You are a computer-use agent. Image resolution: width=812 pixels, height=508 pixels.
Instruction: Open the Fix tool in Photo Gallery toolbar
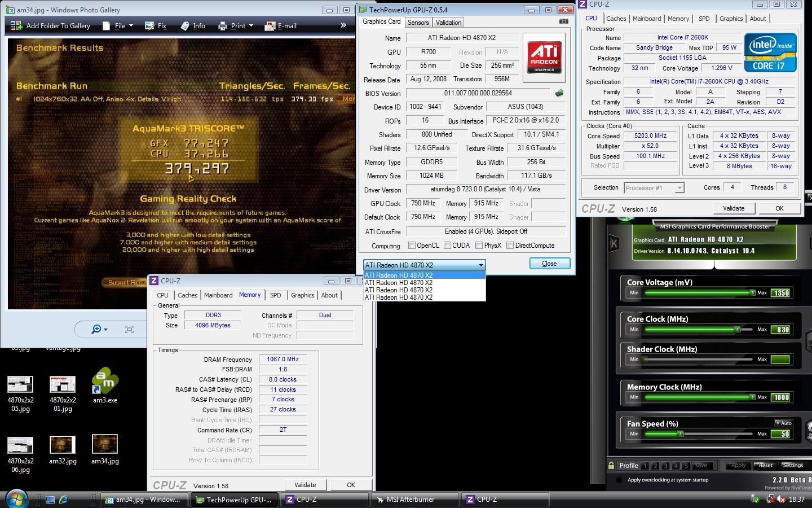click(x=156, y=25)
